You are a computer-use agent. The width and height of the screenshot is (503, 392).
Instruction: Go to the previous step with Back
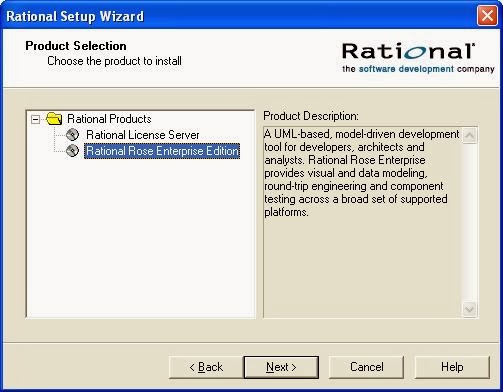pos(206,367)
